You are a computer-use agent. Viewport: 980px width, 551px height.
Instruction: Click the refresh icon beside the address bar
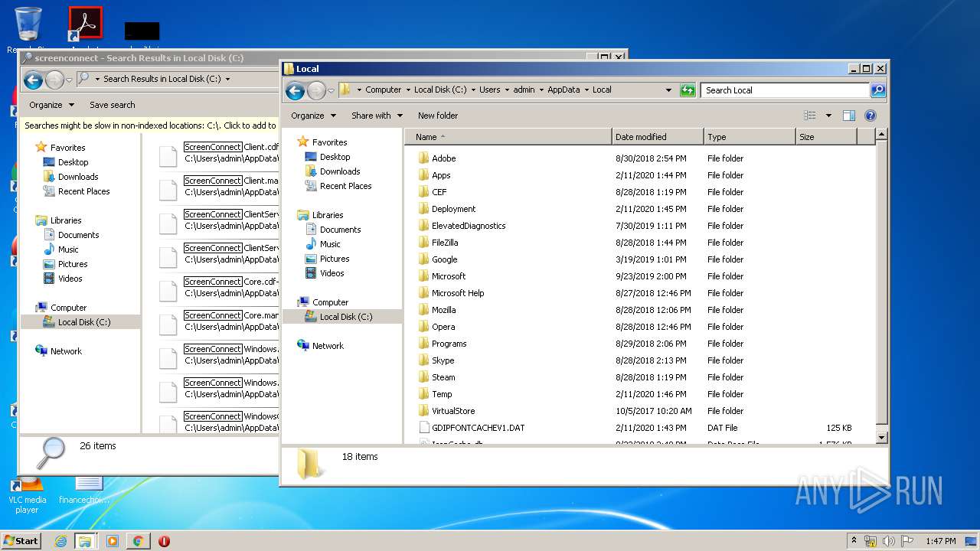(x=687, y=90)
